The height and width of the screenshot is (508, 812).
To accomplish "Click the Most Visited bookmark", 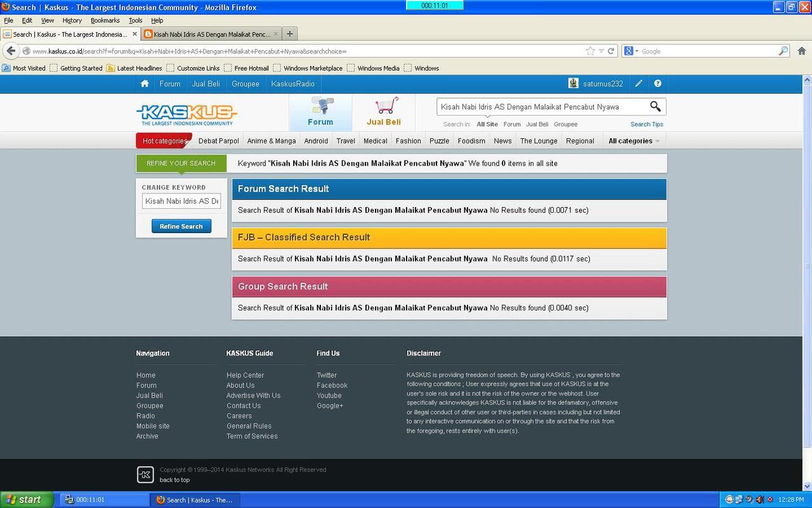I will [x=24, y=68].
